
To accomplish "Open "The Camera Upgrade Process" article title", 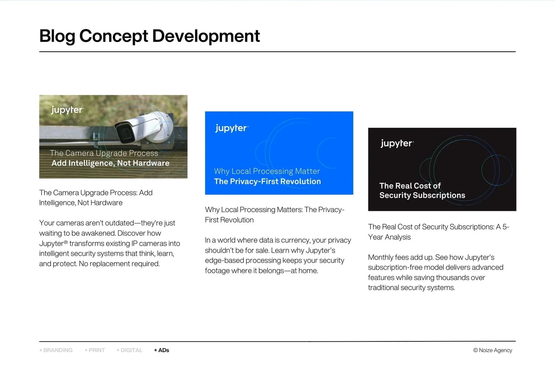I will click(x=96, y=198).
